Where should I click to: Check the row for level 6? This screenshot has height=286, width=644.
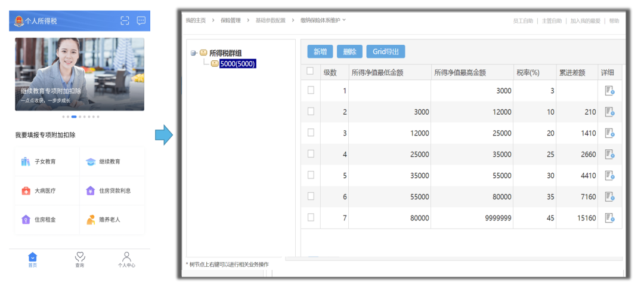(x=311, y=196)
